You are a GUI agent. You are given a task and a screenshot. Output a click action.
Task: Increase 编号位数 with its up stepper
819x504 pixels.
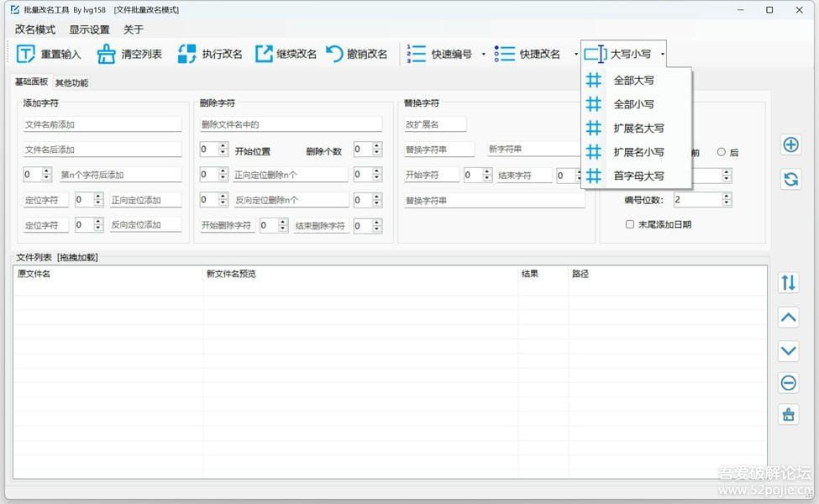(x=726, y=195)
